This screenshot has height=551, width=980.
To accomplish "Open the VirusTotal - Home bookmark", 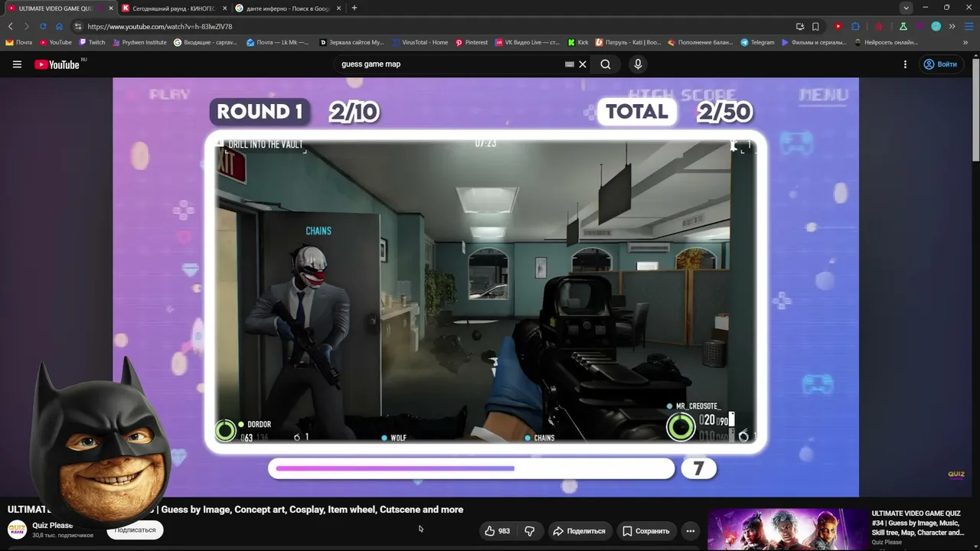I will coord(420,43).
